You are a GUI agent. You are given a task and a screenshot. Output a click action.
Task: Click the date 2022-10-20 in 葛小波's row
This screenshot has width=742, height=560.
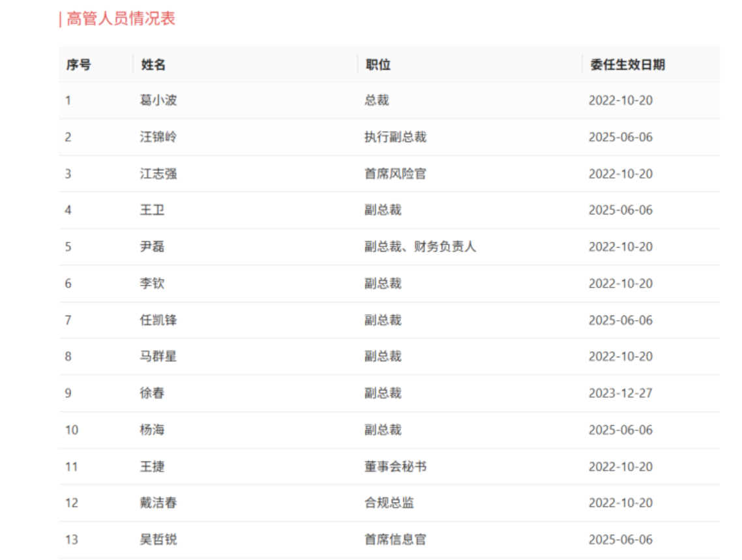tap(621, 100)
